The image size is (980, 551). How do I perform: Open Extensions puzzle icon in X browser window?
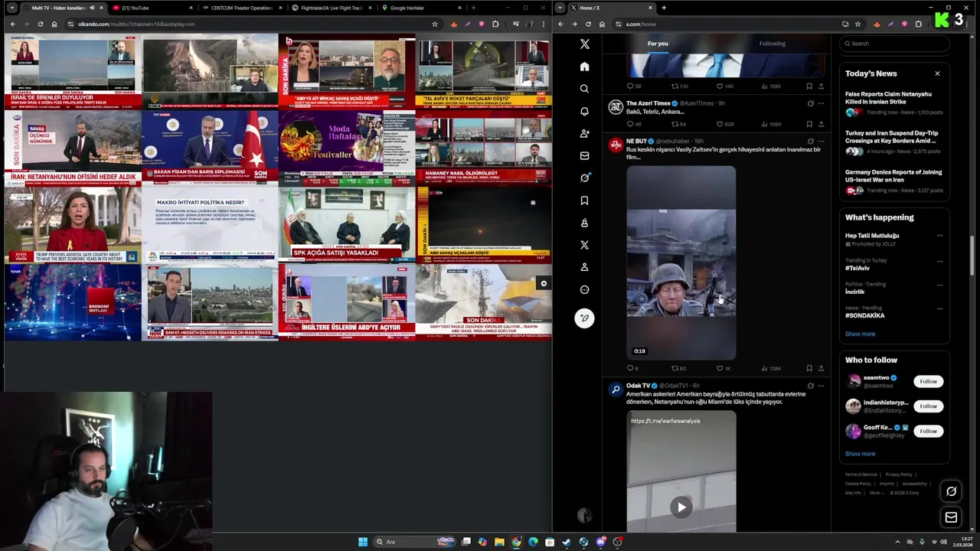[918, 24]
